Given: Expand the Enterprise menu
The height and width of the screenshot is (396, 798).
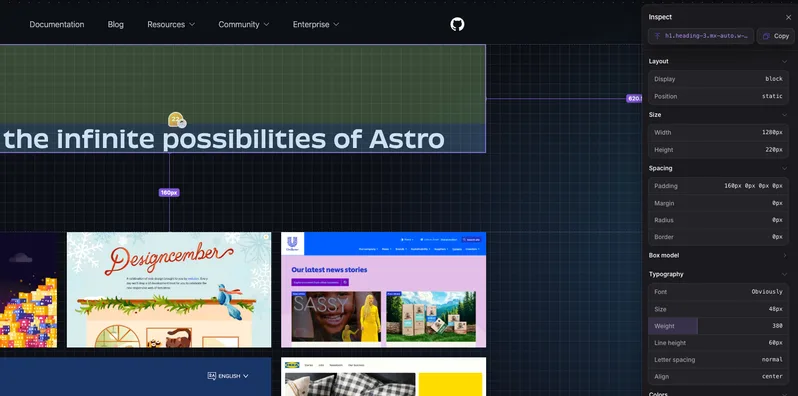Looking at the screenshot, I should coord(316,24).
